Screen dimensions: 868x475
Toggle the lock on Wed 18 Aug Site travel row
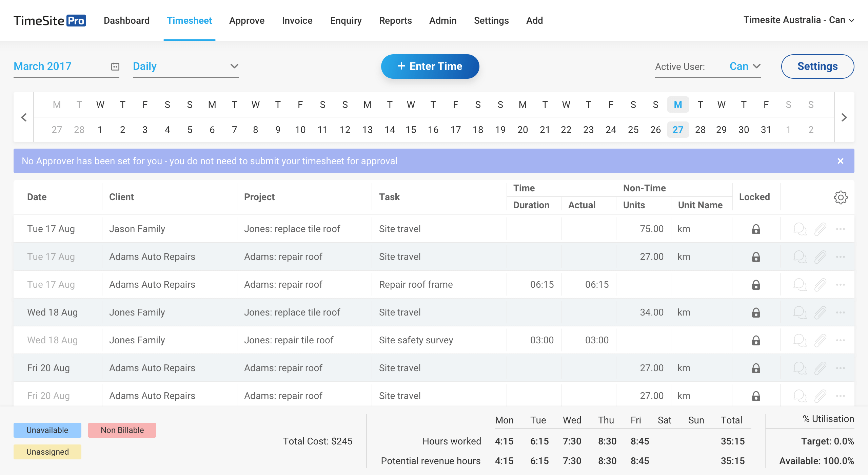(756, 312)
